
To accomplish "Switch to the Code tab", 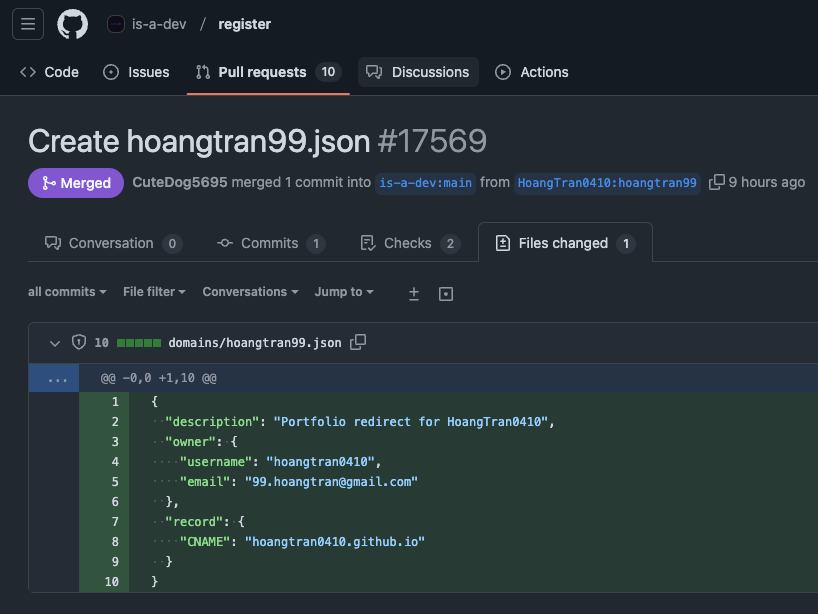I will pyautogui.click(x=49, y=72).
